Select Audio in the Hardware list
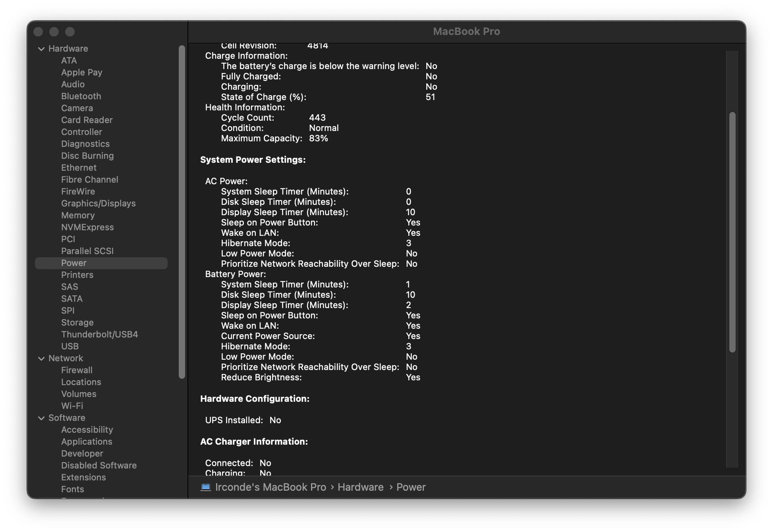Screen dimensions: 773x532 click(x=73, y=84)
